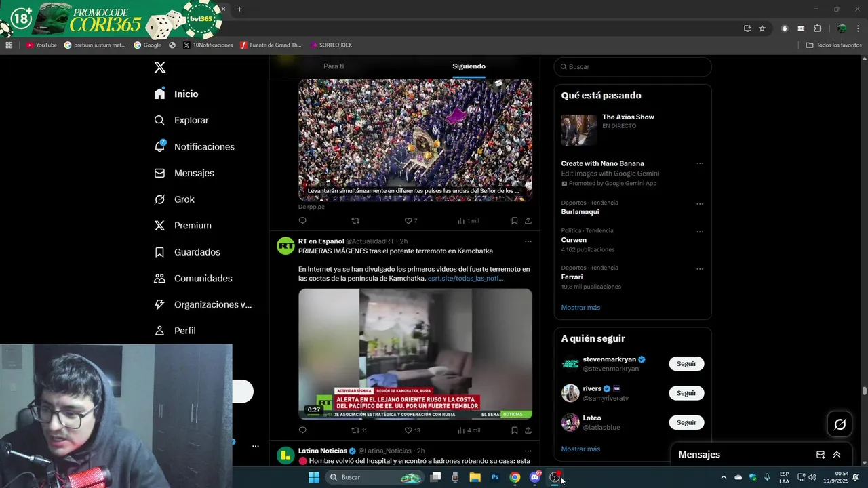Open options for the Curwen trend
This screenshot has height=488, width=868.
coord(700,232)
